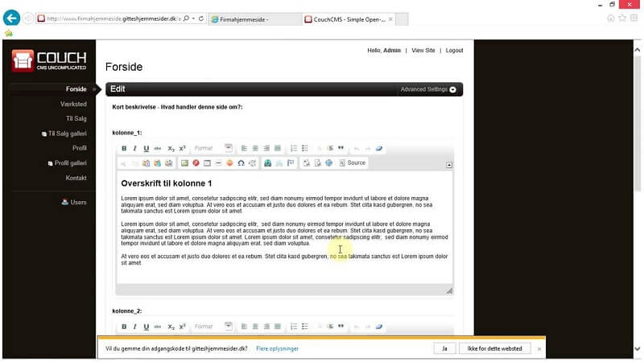Increase indent in kolonne_1 toolbar
Screen dimensions: 644x362
tap(330, 148)
